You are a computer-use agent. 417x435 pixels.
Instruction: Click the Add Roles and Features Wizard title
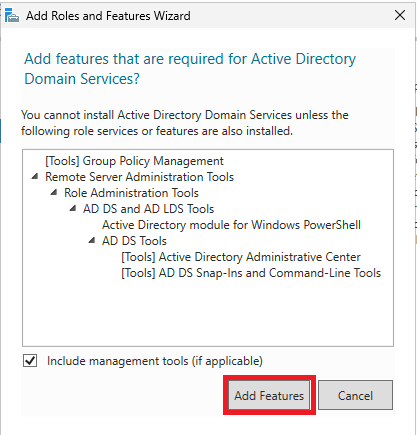[108, 16]
